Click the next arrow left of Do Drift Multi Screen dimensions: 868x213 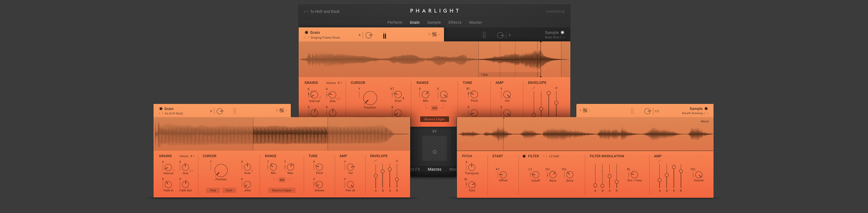[x=162, y=114]
